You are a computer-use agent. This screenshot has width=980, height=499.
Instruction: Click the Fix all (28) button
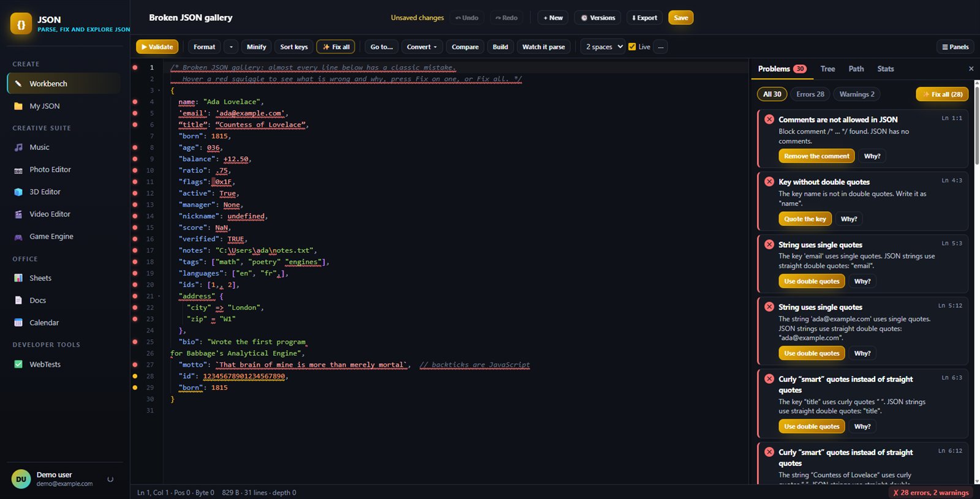click(942, 94)
